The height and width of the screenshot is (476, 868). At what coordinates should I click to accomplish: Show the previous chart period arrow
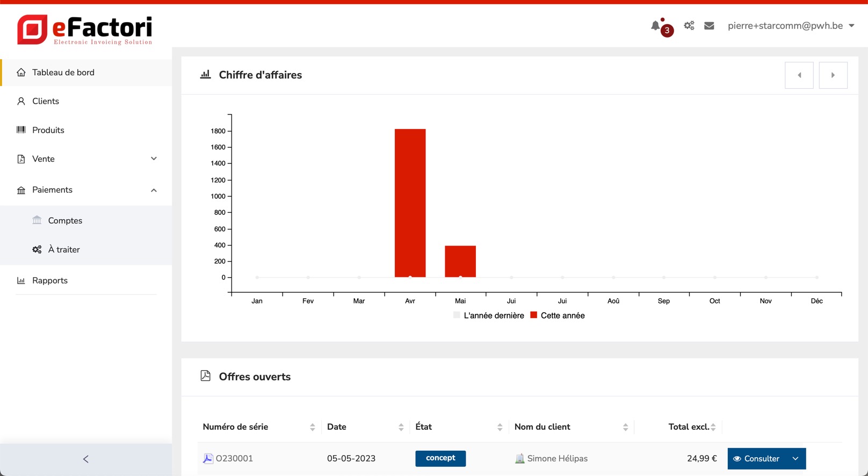799,75
